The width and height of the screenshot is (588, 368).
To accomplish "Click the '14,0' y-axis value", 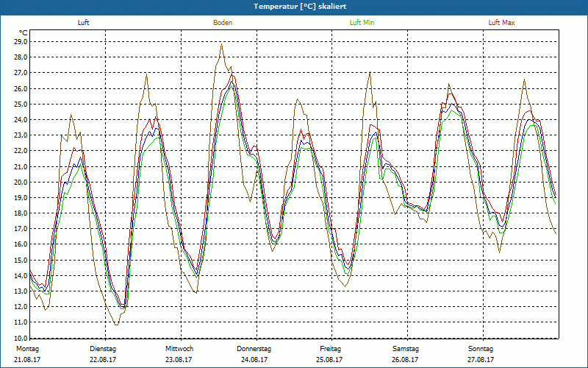I will [x=21, y=276].
